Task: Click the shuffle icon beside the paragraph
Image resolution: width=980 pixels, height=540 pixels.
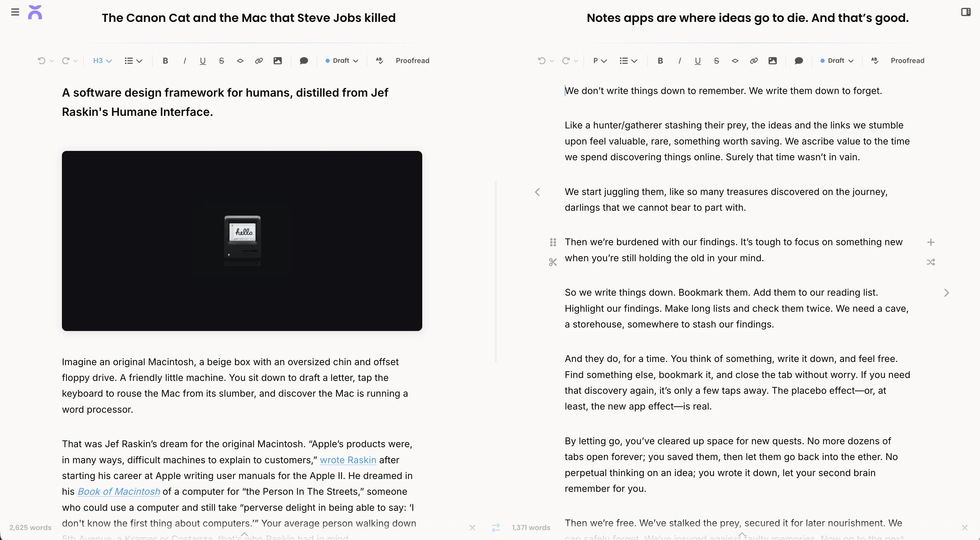Action: pos(931,262)
